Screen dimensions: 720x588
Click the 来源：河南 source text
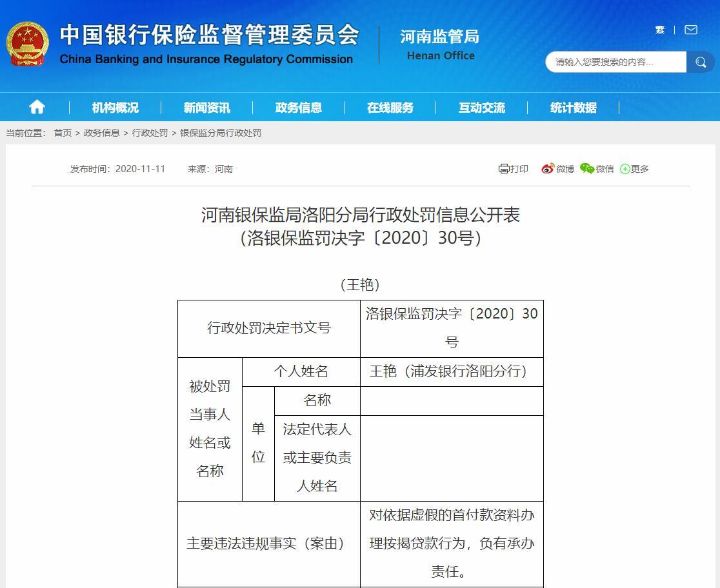click(210, 169)
